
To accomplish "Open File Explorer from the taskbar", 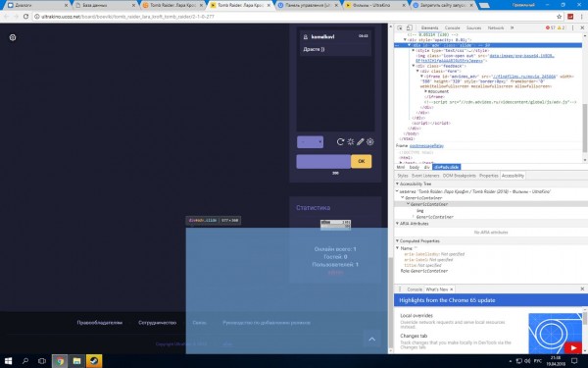I will 76,361.
